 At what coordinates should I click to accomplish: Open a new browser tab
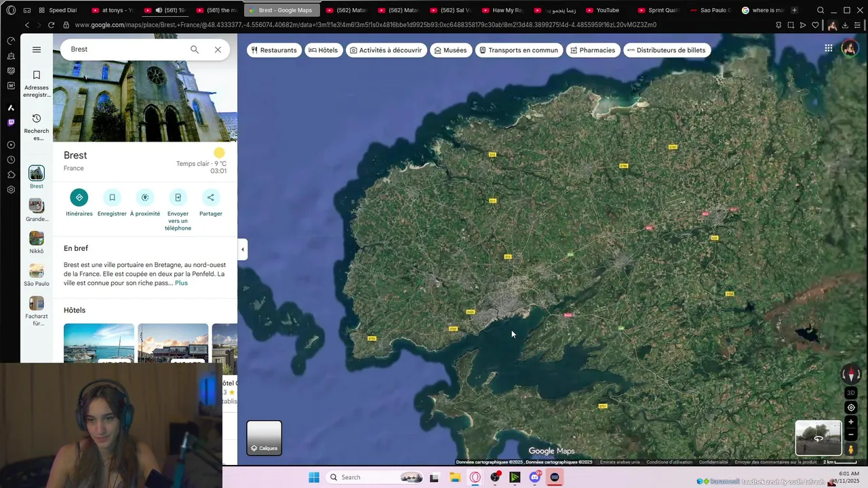(x=794, y=10)
